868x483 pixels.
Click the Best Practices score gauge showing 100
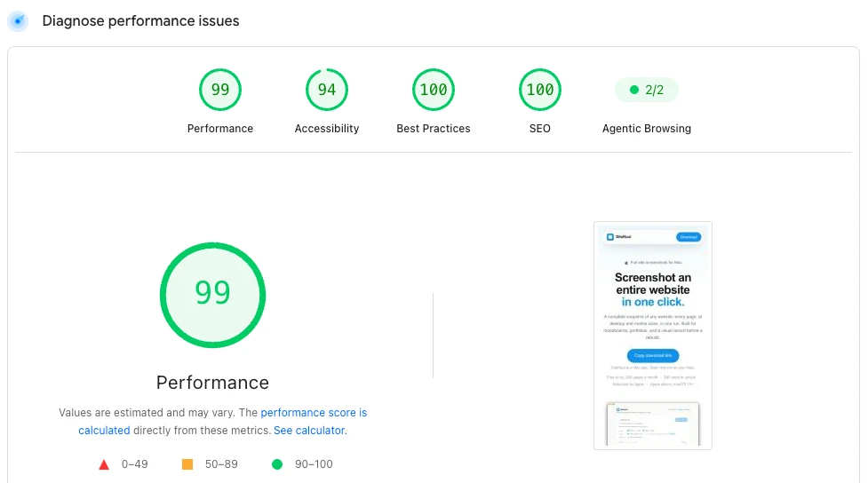pos(434,90)
